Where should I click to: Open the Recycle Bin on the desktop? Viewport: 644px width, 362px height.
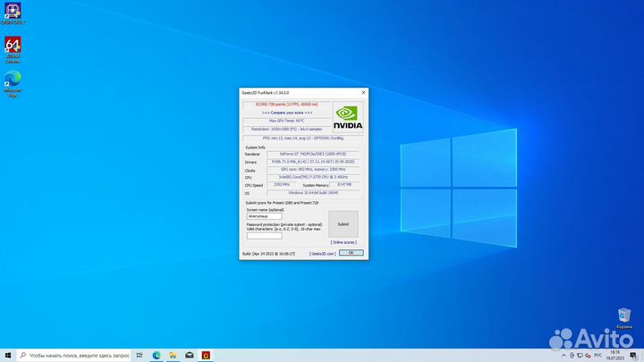(x=624, y=318)
